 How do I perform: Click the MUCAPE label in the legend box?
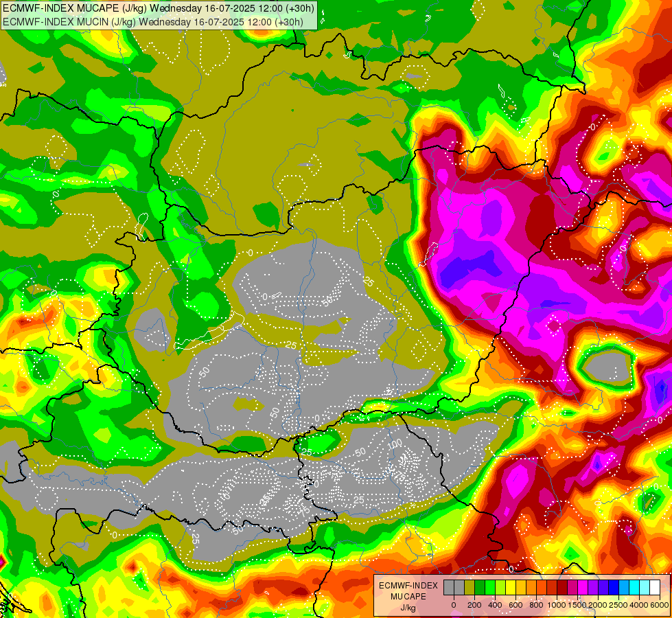(x=408, y=597)
